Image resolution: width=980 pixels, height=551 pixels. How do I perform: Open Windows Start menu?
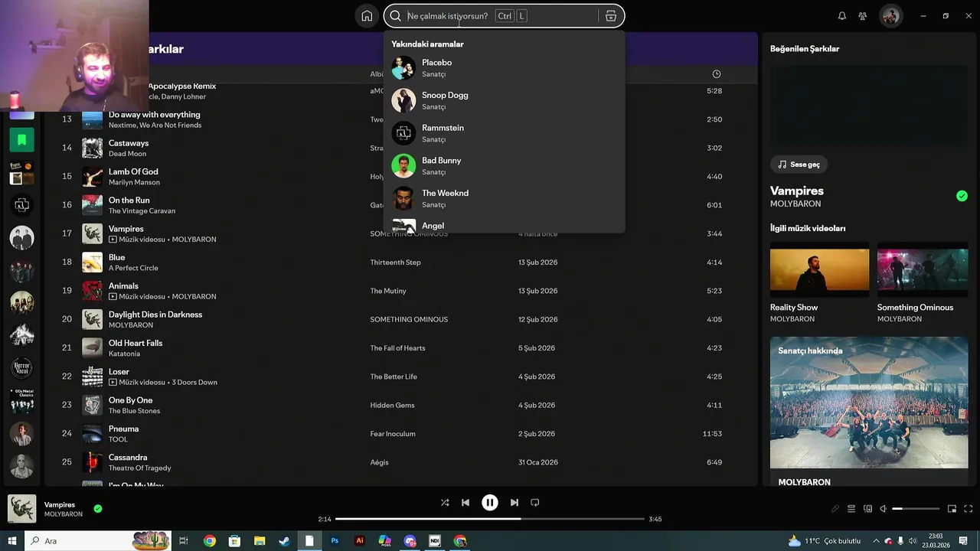pos(11,541)
